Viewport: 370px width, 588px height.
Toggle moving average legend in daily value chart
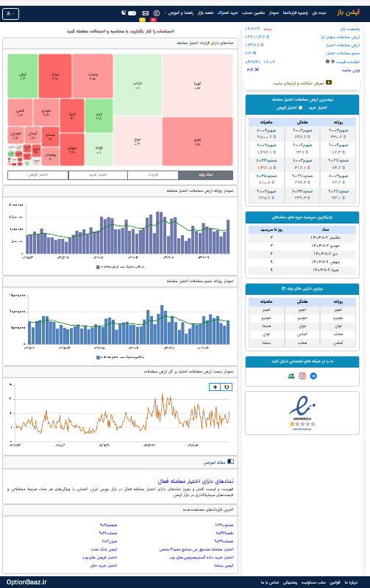click(x=132, y=267)
